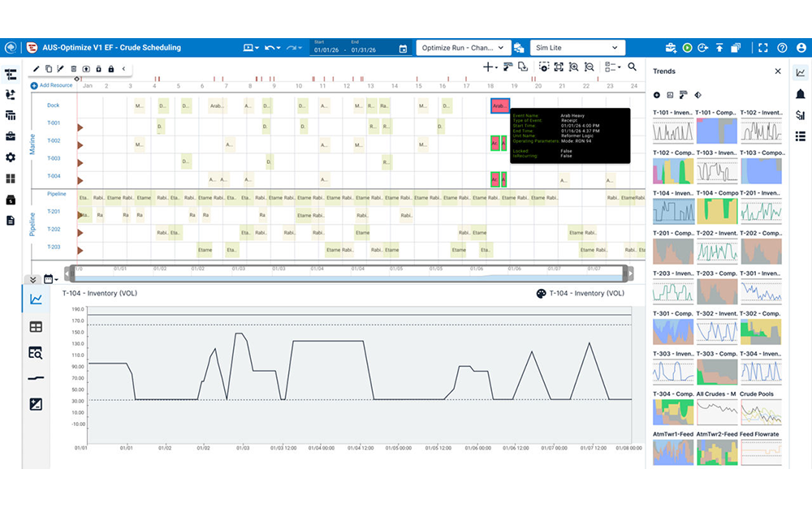Click the briefcase-plus icon in top bar

(671, 48)
